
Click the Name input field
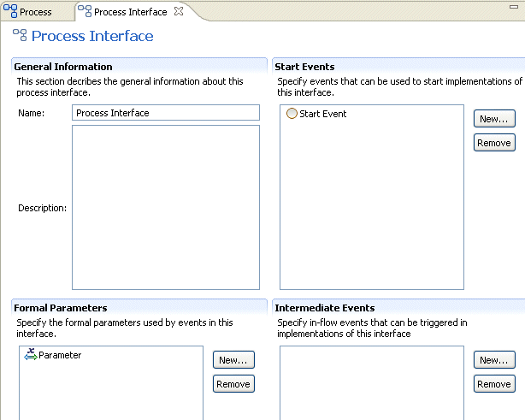[166, 113]
